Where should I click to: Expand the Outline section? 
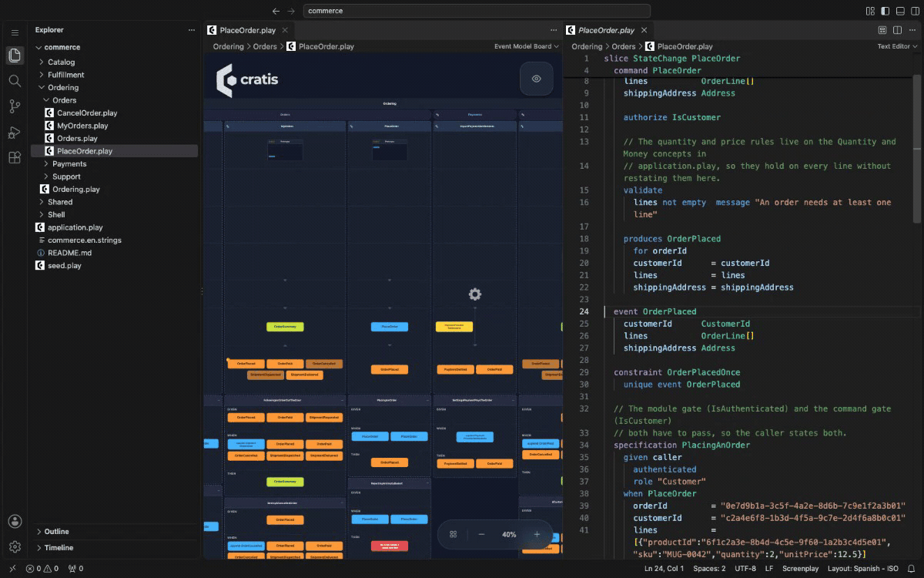(x=114, y=532)
